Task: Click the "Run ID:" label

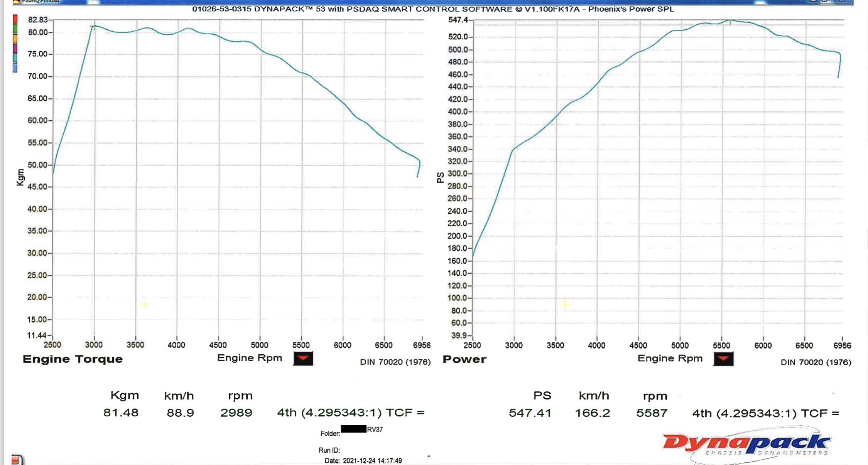Action: [x=329, y=450]
